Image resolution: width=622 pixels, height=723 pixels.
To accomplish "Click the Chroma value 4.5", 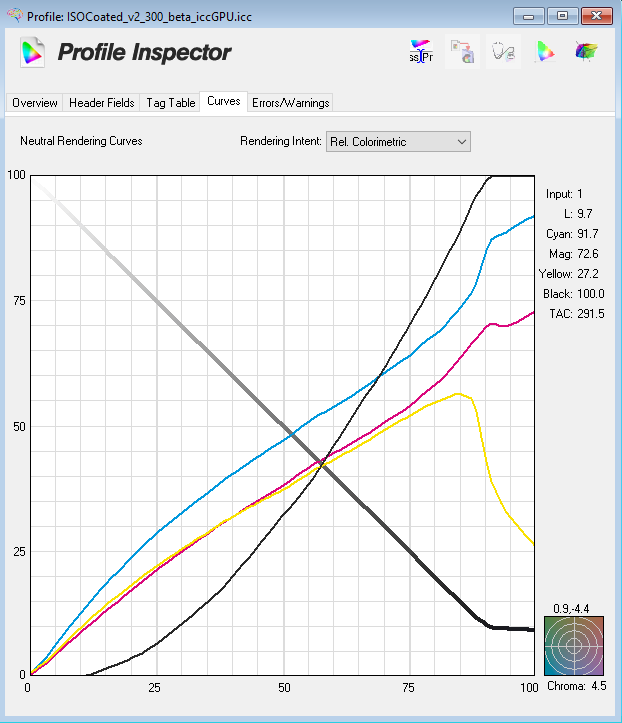I will point(598,686).
